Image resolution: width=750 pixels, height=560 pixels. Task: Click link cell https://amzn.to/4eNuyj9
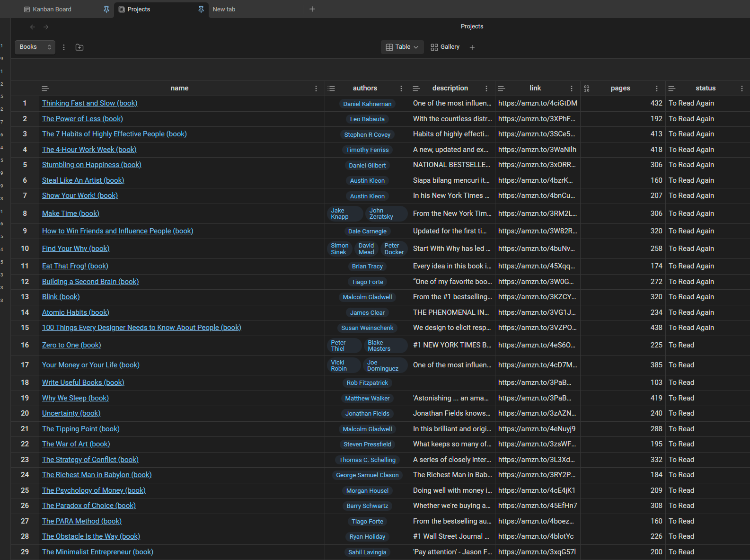538,429
